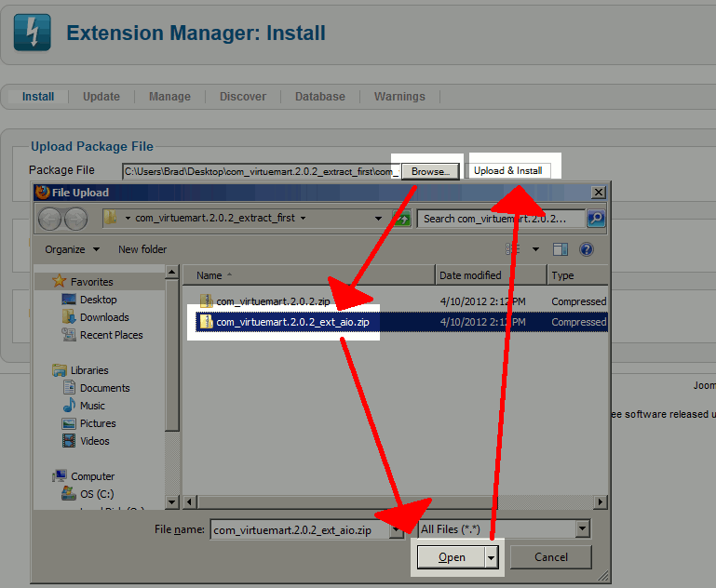Switch to the Warnings tab
This screenshot has height=588, width=716.
(x=399, y=97)
